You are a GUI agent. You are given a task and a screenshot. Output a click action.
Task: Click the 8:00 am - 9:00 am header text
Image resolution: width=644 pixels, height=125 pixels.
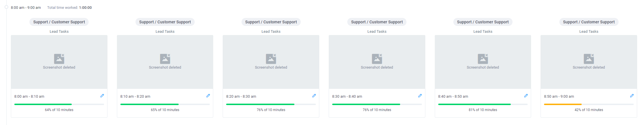pos(26,8)
